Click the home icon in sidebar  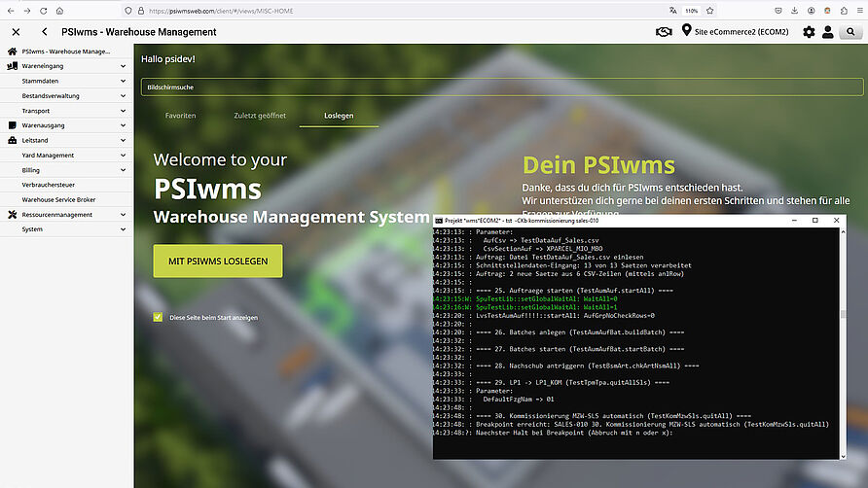click(x=13, y=51)
